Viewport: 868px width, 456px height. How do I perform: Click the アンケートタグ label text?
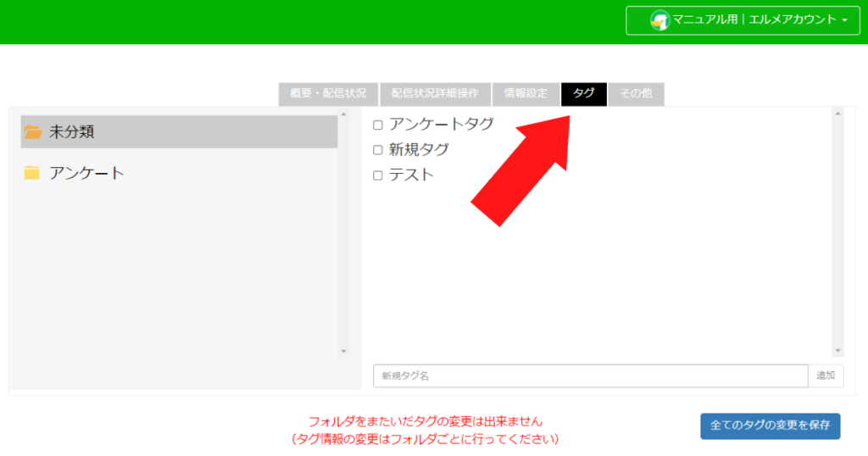(441, 125)
